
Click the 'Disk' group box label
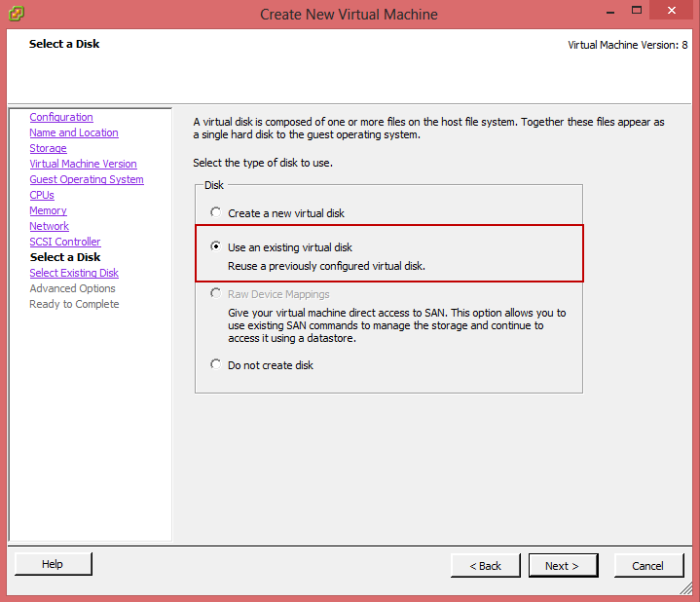214,185
